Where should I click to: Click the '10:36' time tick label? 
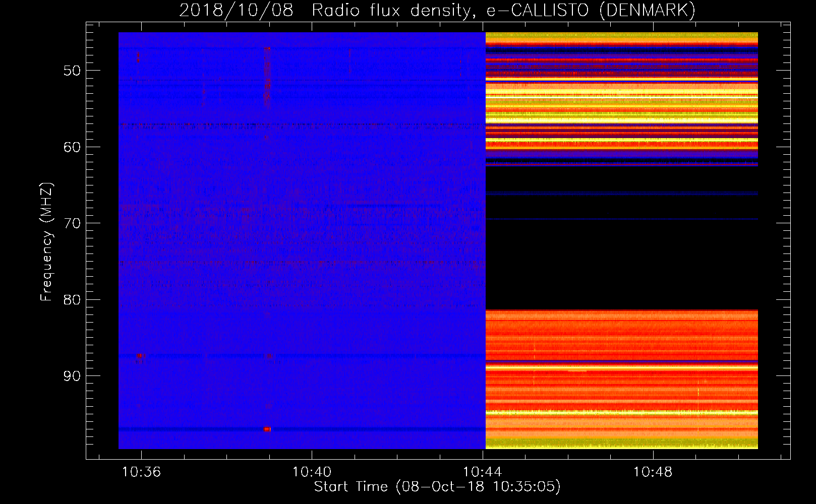[x=141, y=472]
